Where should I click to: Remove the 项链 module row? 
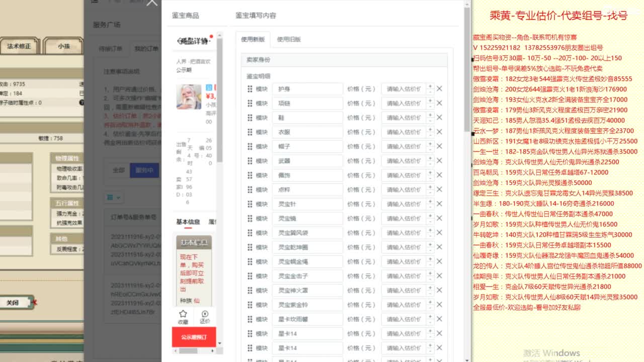click(439, 103)
